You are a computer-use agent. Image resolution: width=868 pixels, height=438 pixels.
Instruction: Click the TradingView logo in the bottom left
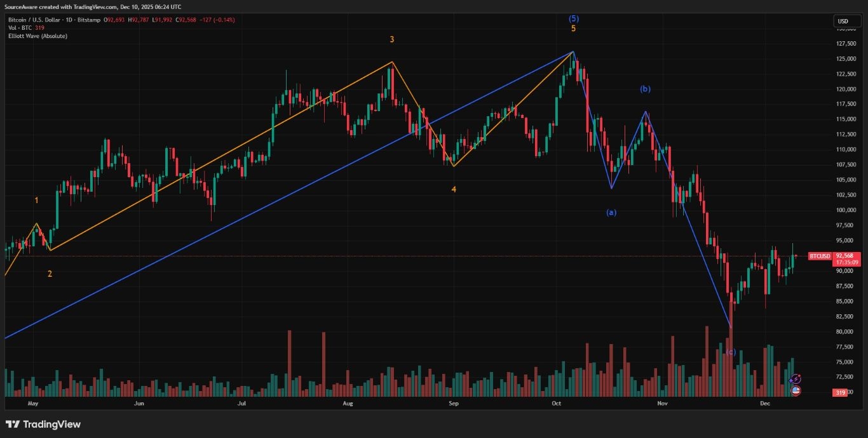(43, 424)
